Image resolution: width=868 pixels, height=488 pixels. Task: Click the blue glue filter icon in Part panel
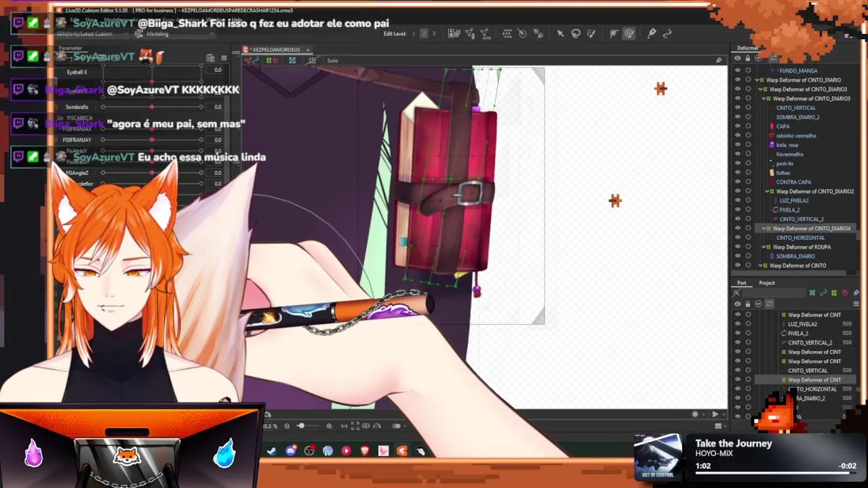[x=856, y=293]
